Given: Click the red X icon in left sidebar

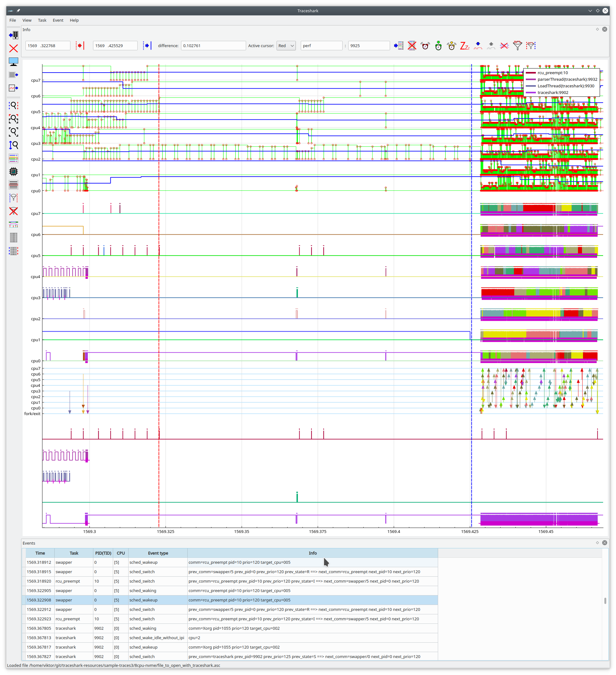Looking at the screenshot, I should [14, 48].
